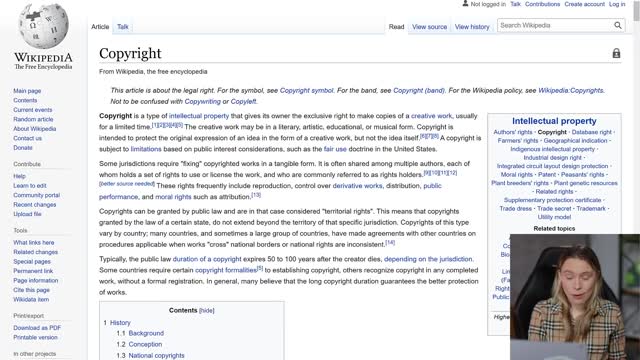Open the Copyright symbol hatnote link
This screenshot has width=640, height=360.
tap(307, 90)
